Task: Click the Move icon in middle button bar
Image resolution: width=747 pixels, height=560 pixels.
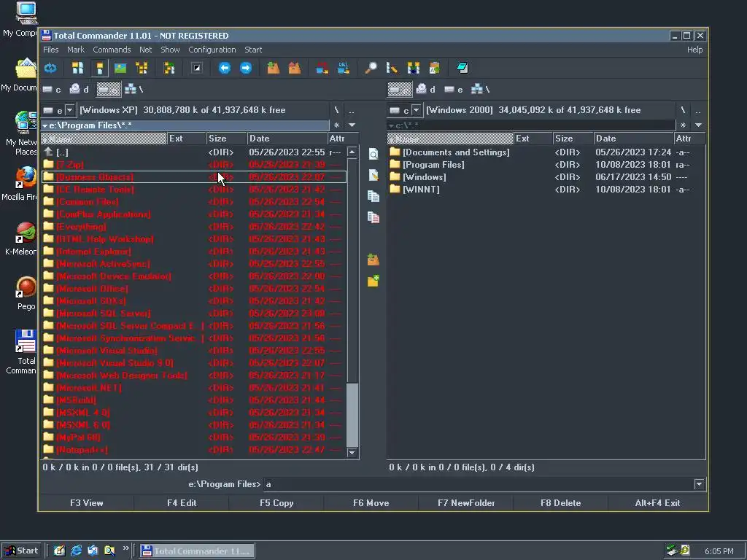Action: [x=373, y=217]
